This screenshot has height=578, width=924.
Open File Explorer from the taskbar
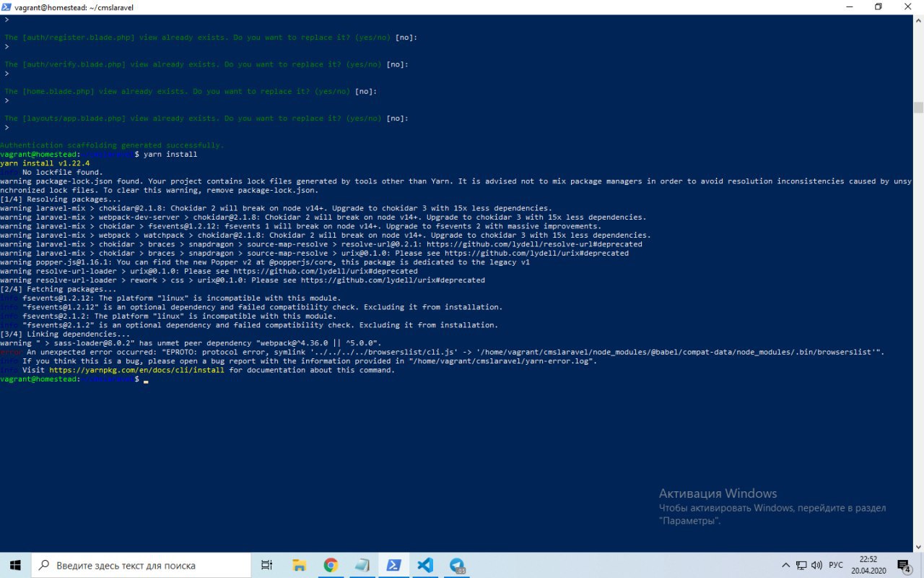pos(299,565)
